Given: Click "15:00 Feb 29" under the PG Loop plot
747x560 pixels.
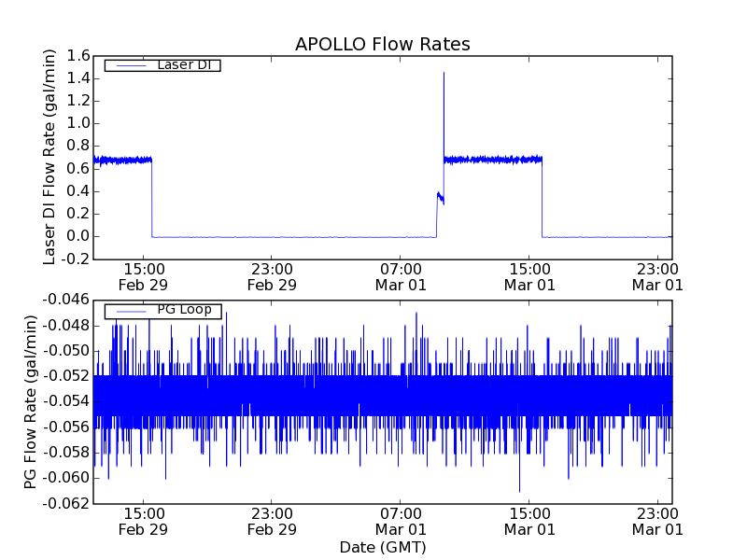Looking at the screenshot, I should click(x=143, y=522).
